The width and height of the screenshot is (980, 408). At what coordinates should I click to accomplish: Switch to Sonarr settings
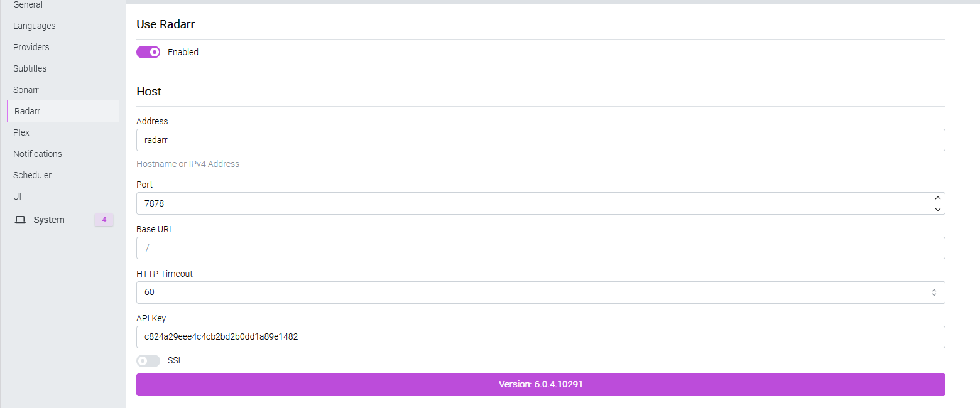(x=26, y=90)
